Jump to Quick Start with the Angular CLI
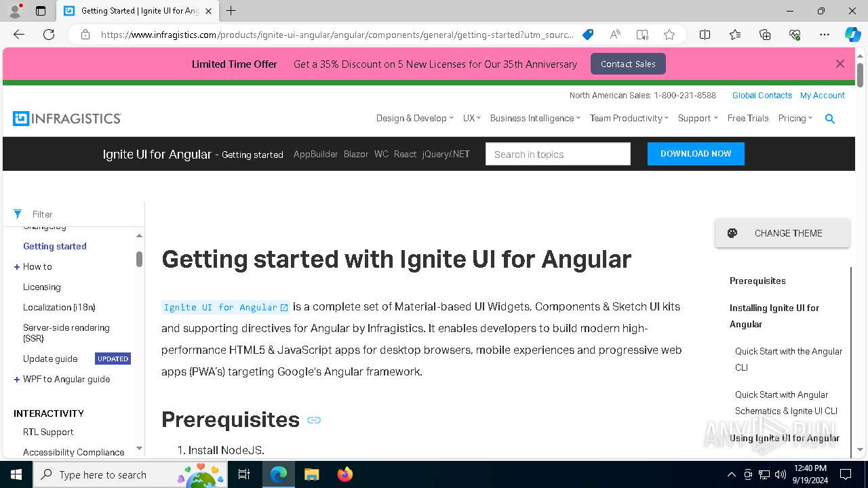Viewport: 868px width, 488px height. 789,359
